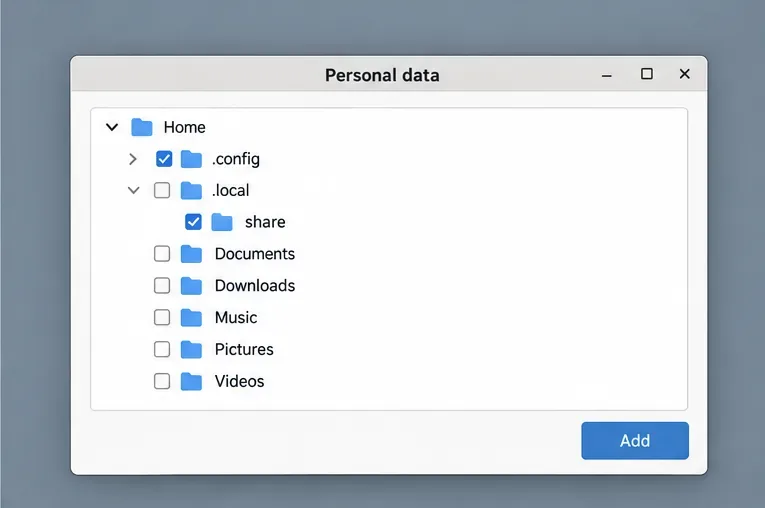Select the Videos label

point(239,381)
